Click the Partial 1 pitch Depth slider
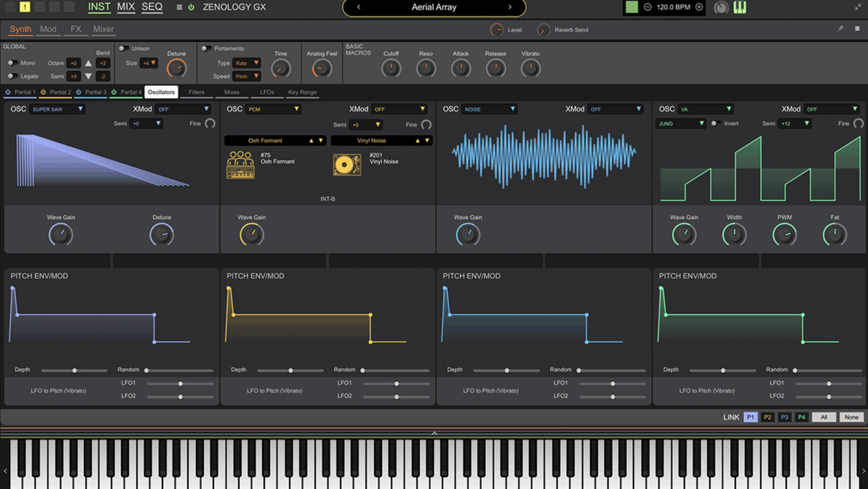The width and height of the screenshot is (868, 489). tap(74, 370)
